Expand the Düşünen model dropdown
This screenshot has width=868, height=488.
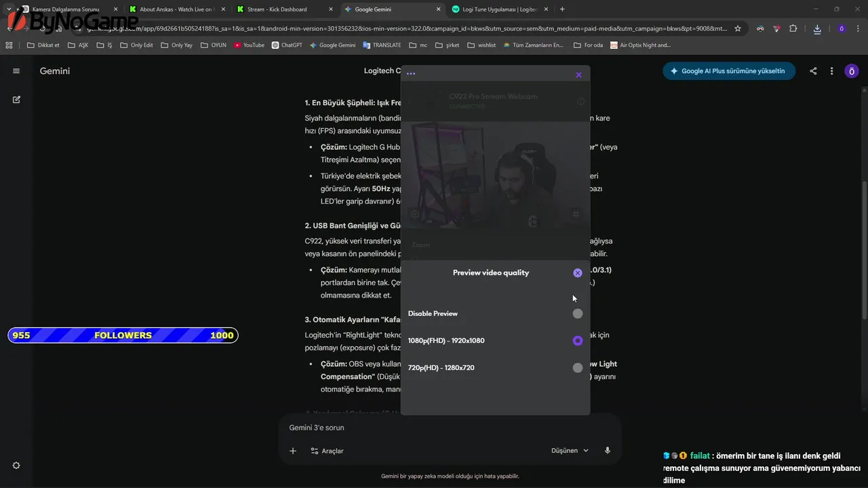click(570, 451)
